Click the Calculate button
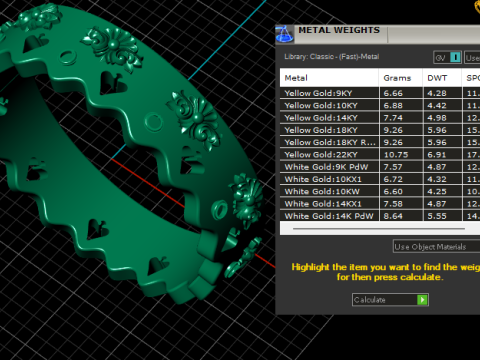Image resolution: width=480 pixels, height=360 pixels. click(390, 300)
